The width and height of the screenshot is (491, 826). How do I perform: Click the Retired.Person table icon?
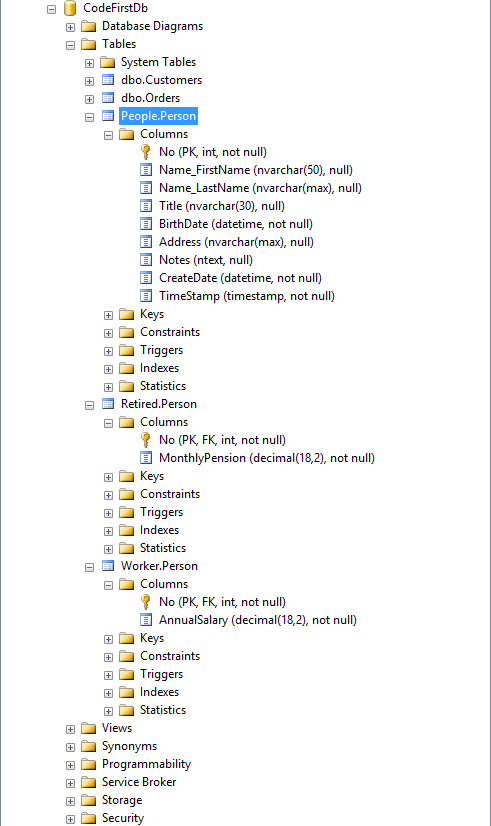click(x=108, y=404)
